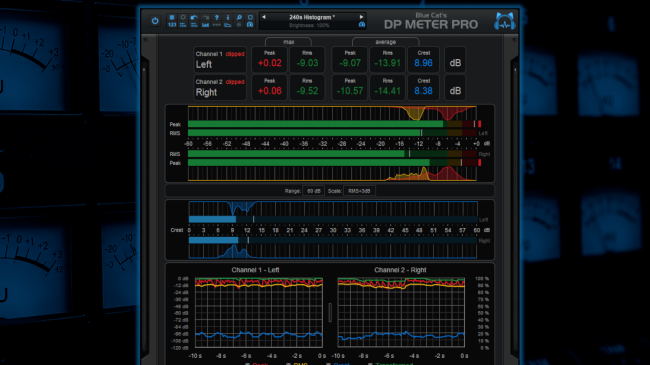The height and width of the screenshot is (365, 650).
Task: Open help via the question mark icon
Action: 216,17
